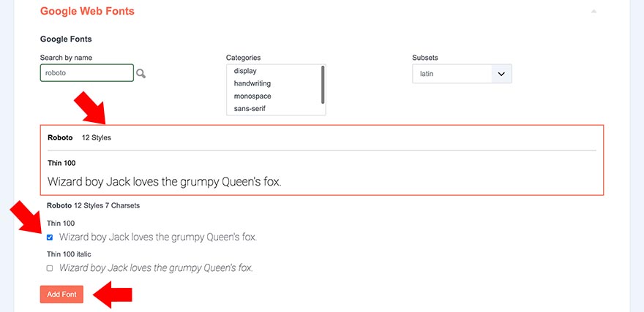The image size is (644, 312).
Task: Click the Thin 100 preview sentence in box
Action: click(164, 181)
